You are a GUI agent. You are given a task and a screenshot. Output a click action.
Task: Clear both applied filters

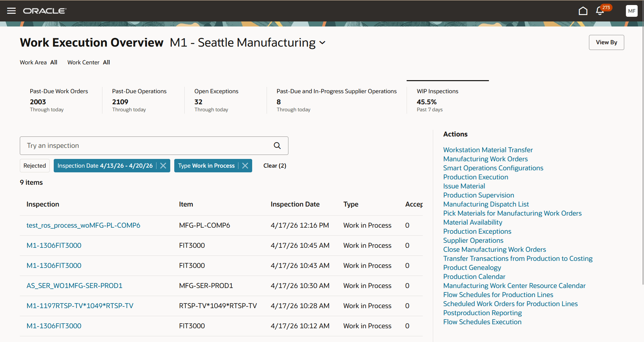coord(275,166)
